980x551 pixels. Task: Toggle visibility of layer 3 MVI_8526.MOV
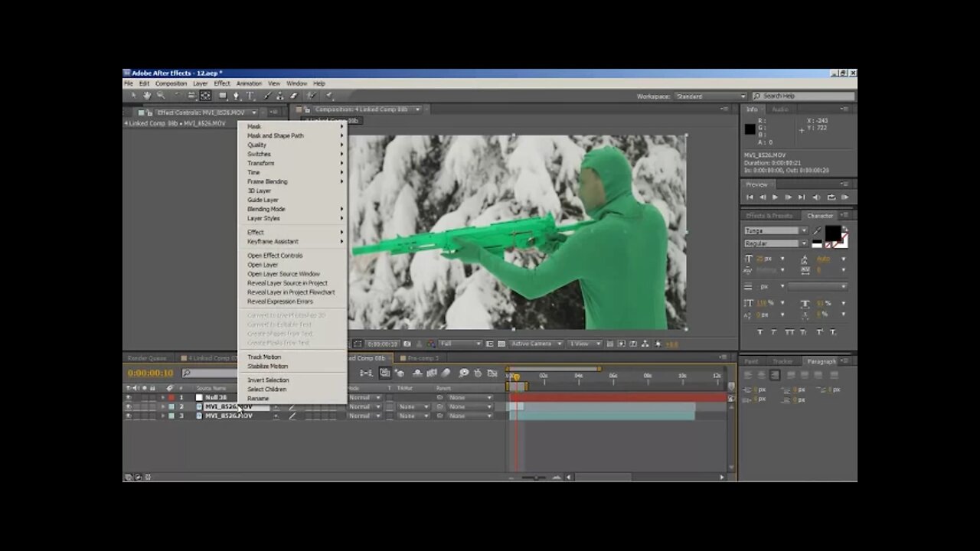(128, 416)
